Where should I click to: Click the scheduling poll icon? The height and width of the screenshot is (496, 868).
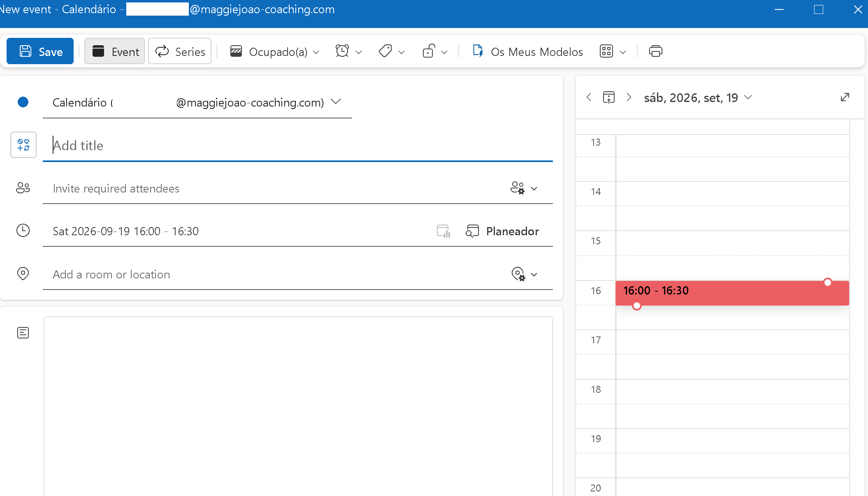tap(443, 231)
